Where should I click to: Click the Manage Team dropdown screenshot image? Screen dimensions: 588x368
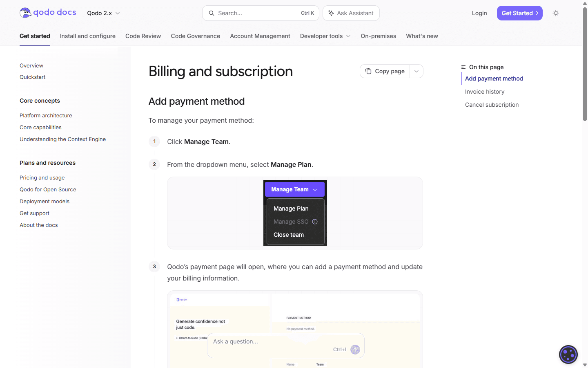[x=295, y=213]
